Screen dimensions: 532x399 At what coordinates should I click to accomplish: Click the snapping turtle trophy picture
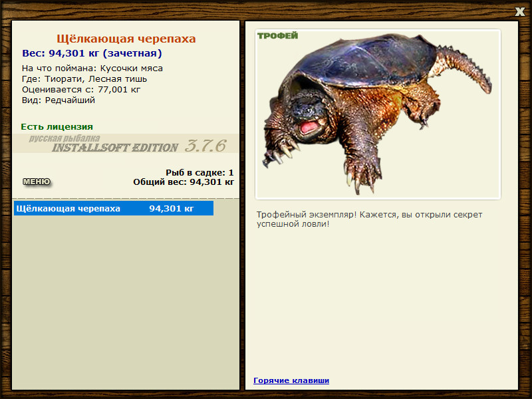click(378, 114)
